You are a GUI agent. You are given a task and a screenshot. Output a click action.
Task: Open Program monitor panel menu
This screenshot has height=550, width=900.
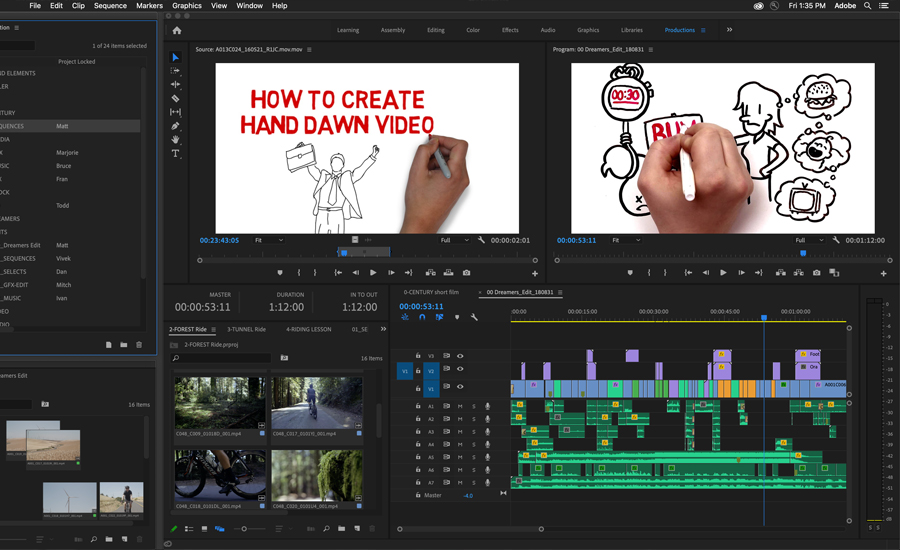click(651, 50)
